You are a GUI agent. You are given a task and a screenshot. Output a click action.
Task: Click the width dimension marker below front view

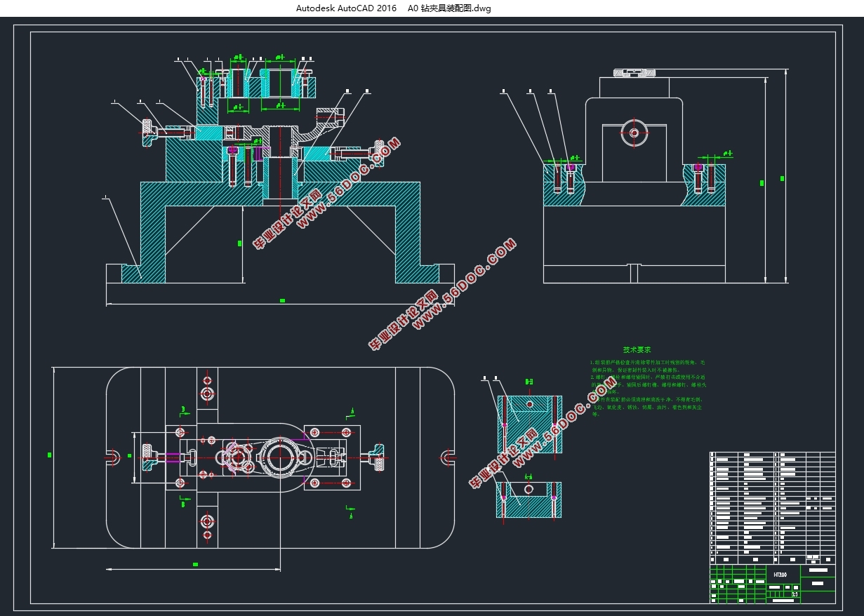point(282,300)
